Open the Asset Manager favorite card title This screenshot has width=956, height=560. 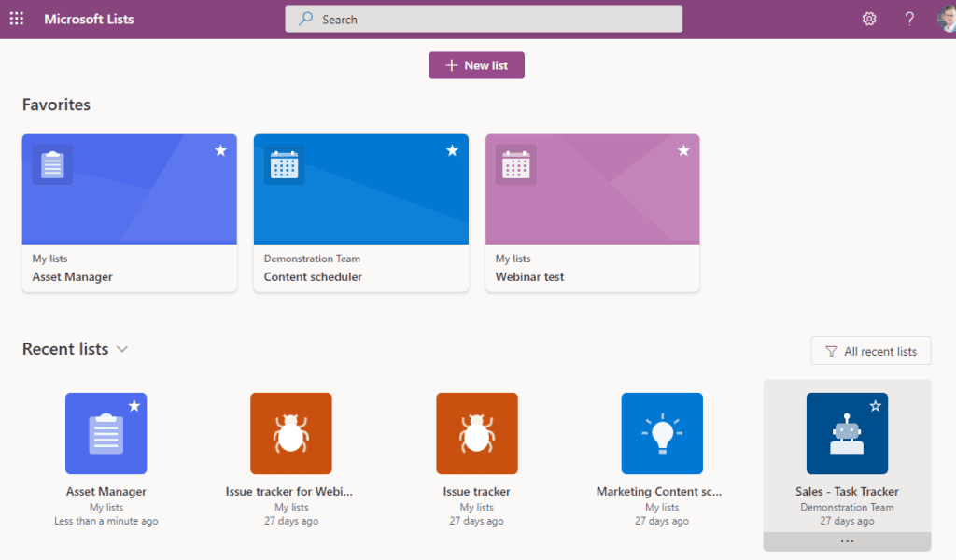[x=72, y=276]
